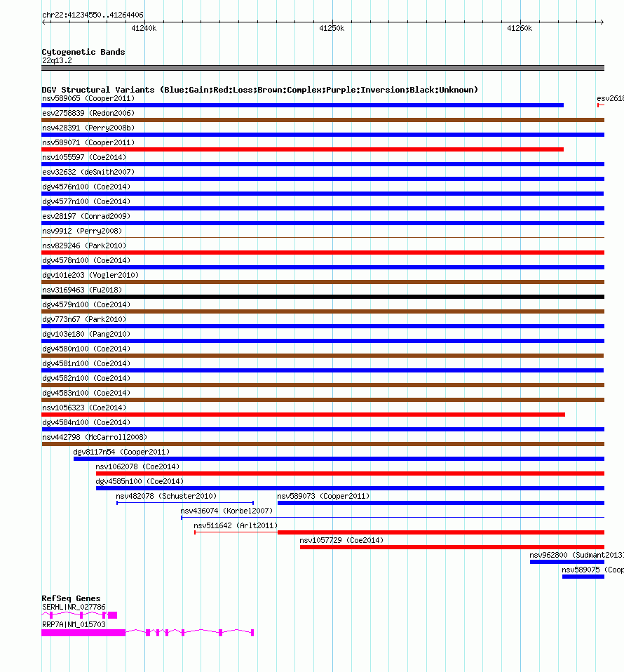The height and width of the screenshot is (672, 624).
Task: Select dgv4584n100 (Coe2014) label
Action: coord(86,422)
